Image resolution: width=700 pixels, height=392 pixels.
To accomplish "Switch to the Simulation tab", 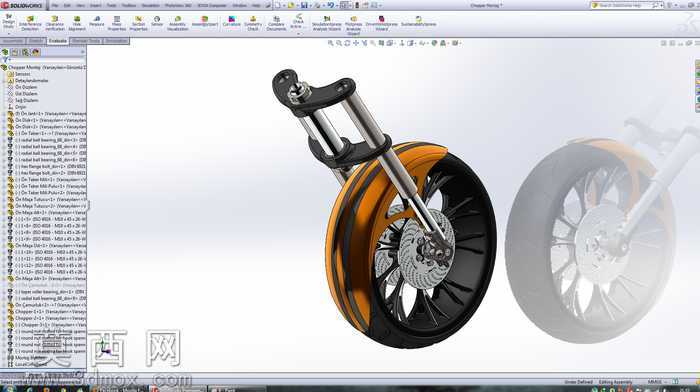I will point(116,41).
